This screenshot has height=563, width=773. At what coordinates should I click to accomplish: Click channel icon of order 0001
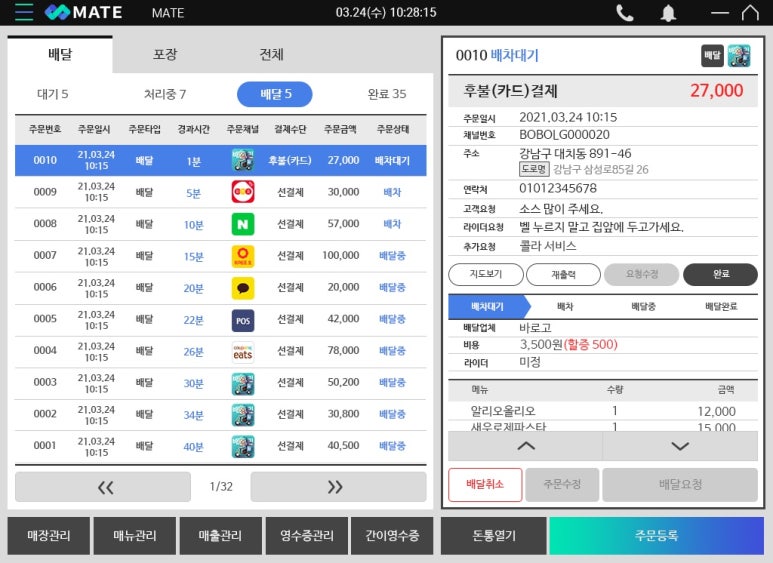coord(243,446)
